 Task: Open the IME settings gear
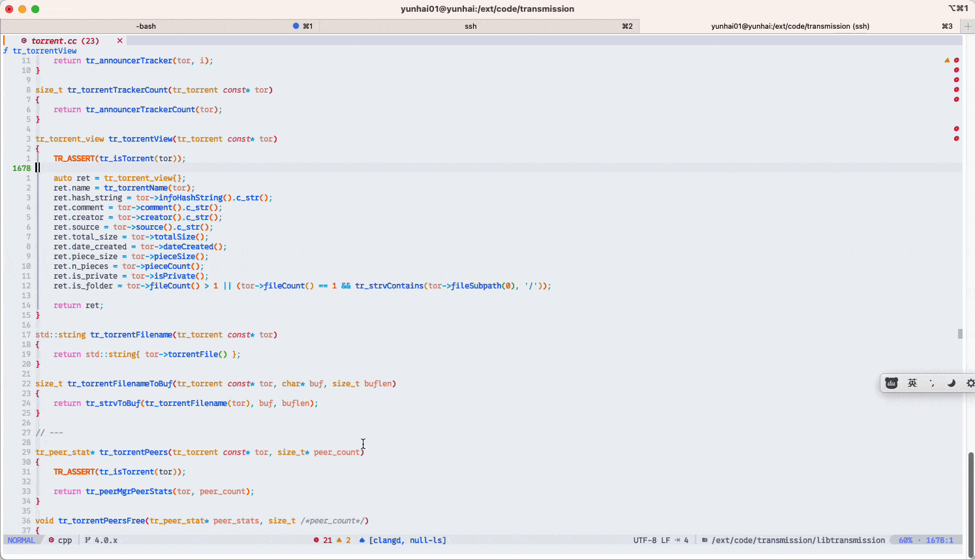pos(970,383)
